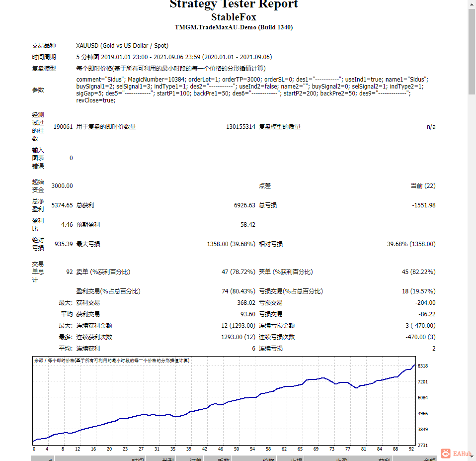Image resolution: width=476 pixels, height=461 pixels.
Task: Click the bars tested value 190061
Action: coord(63,127)
